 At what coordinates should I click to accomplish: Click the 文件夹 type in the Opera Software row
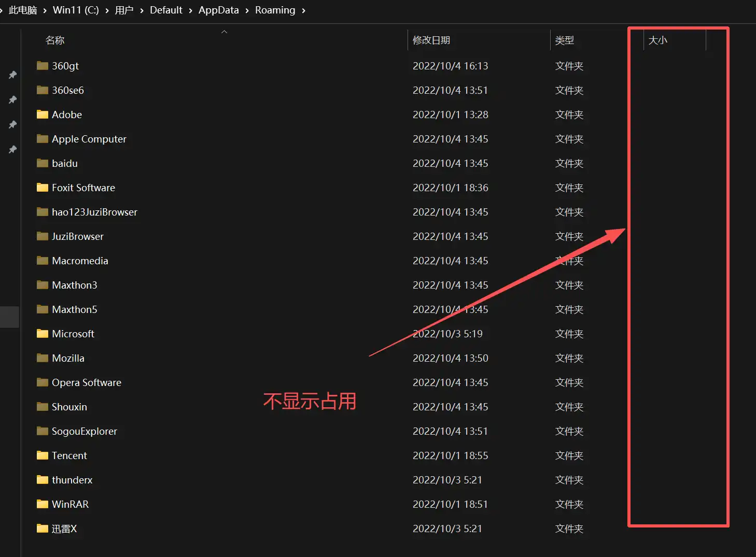click(569, 382)
